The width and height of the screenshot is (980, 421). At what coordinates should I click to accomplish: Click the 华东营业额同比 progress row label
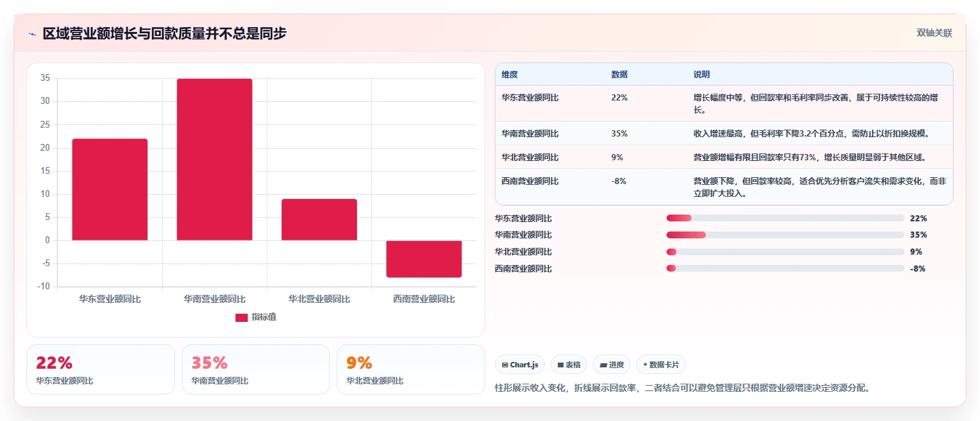[x=523, y=219]
